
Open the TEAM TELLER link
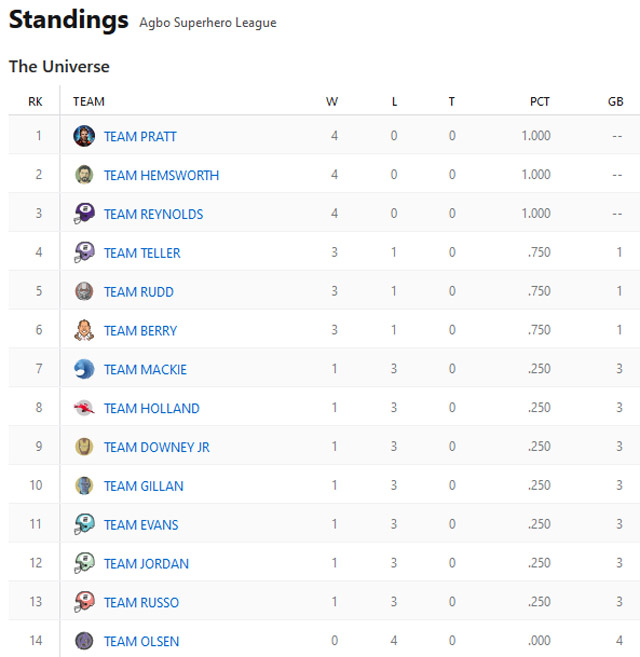[x=142, y=253]
